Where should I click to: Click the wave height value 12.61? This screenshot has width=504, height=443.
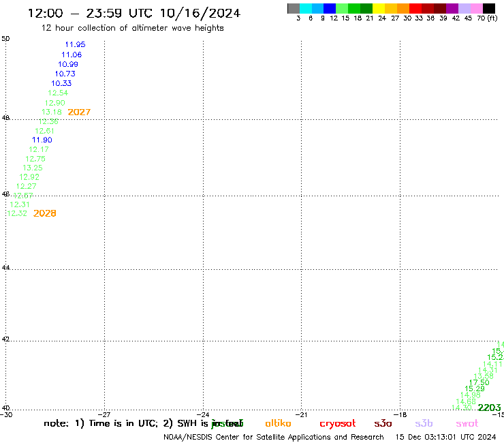[45, 131]
